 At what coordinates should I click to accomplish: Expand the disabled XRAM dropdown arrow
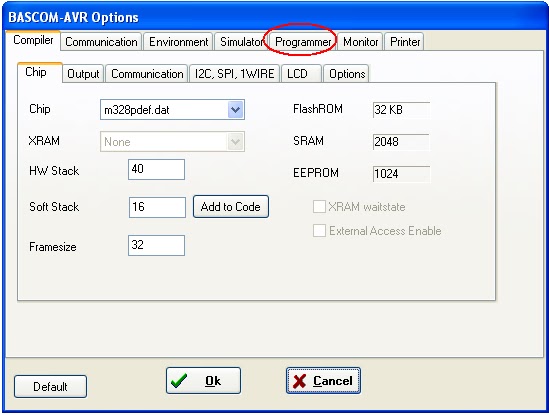(x=235, y=141)
